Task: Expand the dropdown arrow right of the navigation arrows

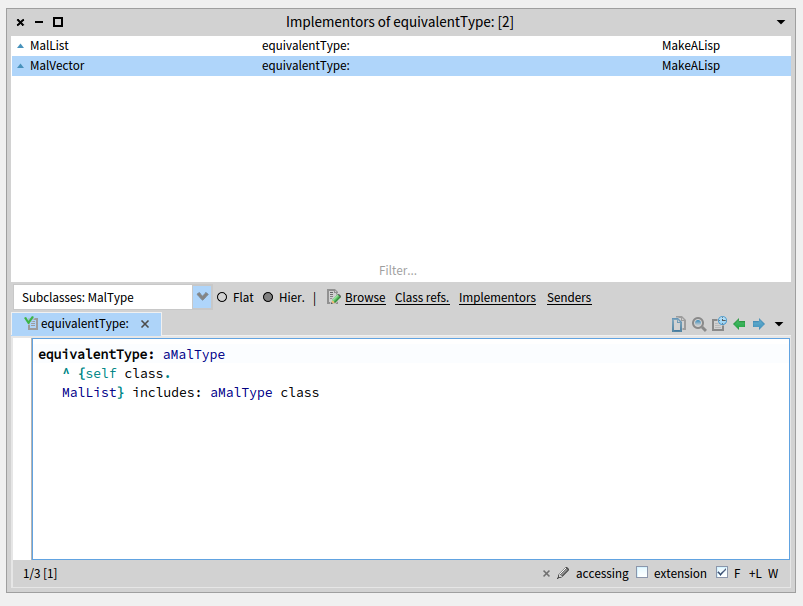Action: tap(779, 324)
